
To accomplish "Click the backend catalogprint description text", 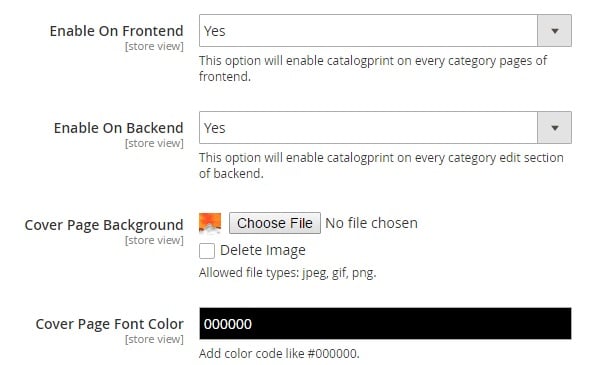I will tap(381, 166).
